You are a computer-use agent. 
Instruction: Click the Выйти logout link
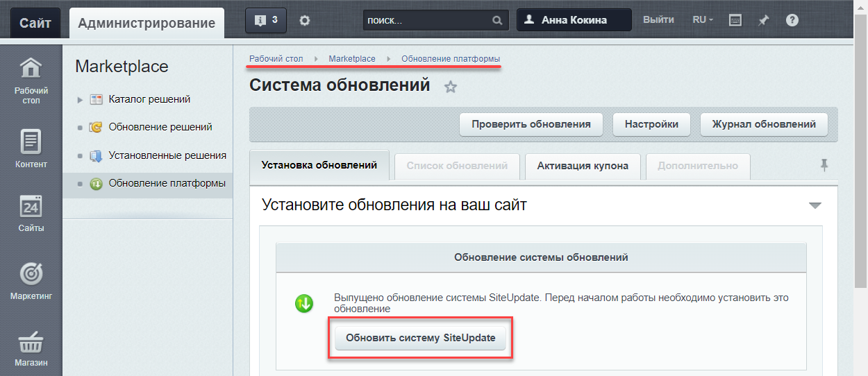click(x=658, y=20)
